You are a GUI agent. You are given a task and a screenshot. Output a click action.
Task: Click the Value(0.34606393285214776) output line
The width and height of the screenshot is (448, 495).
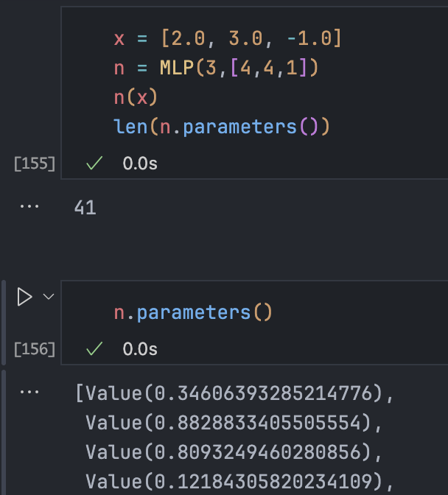point(234,394)
